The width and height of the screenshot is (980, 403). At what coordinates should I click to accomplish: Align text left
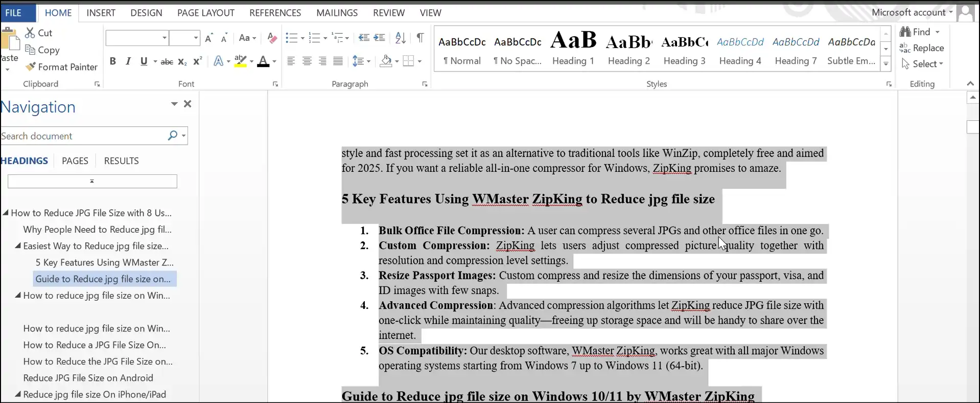point(291,61)
